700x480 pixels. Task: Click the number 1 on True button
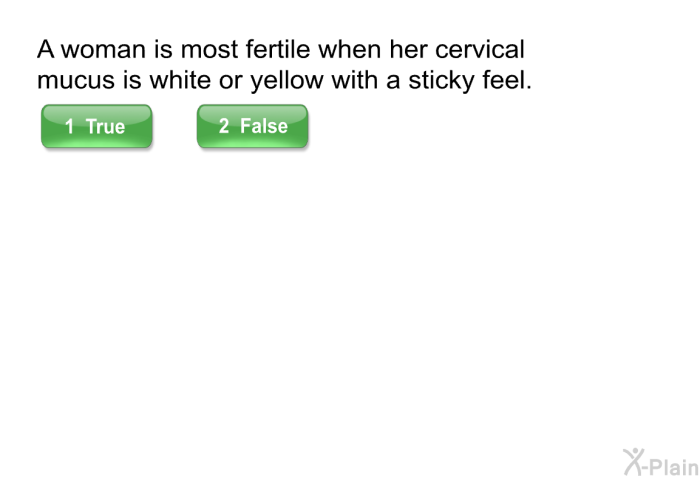point(69,126)
